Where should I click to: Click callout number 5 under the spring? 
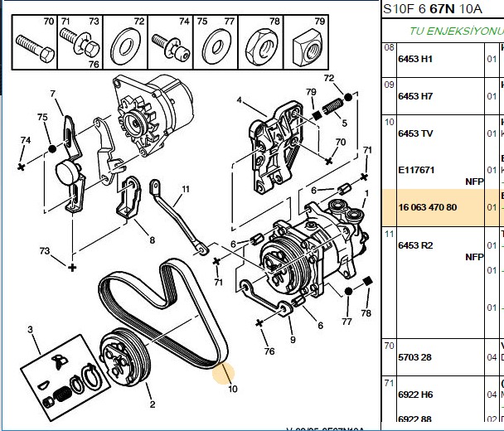pos(345,123)
